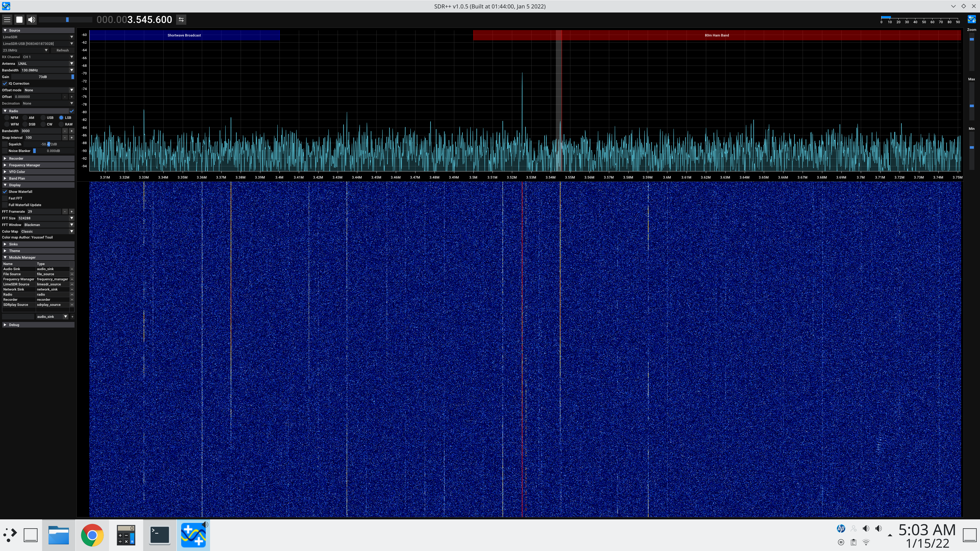980x551 pixels.
Task: Open the SDR++ hamburger menu
Action: [7, 19]
